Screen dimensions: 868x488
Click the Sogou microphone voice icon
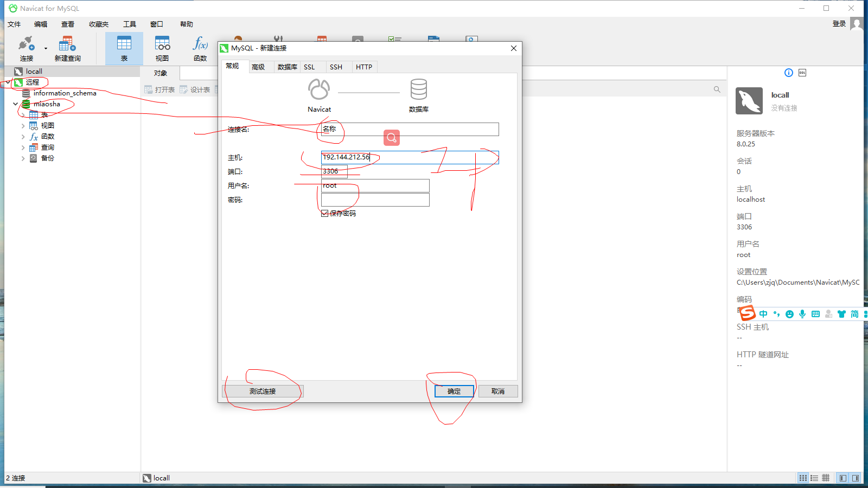tap(802, 314)
